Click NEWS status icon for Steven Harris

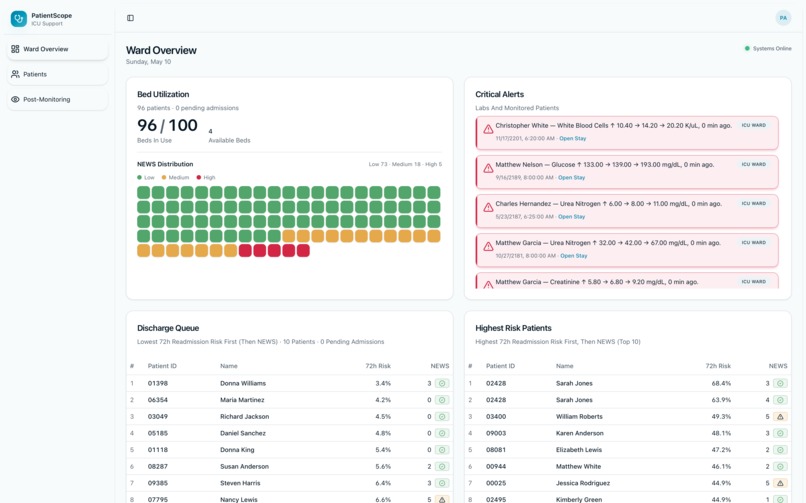click(x=442, y=483)
